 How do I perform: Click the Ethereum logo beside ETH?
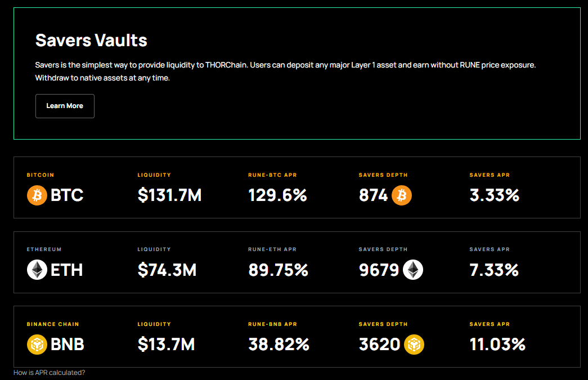coord(37,270)
